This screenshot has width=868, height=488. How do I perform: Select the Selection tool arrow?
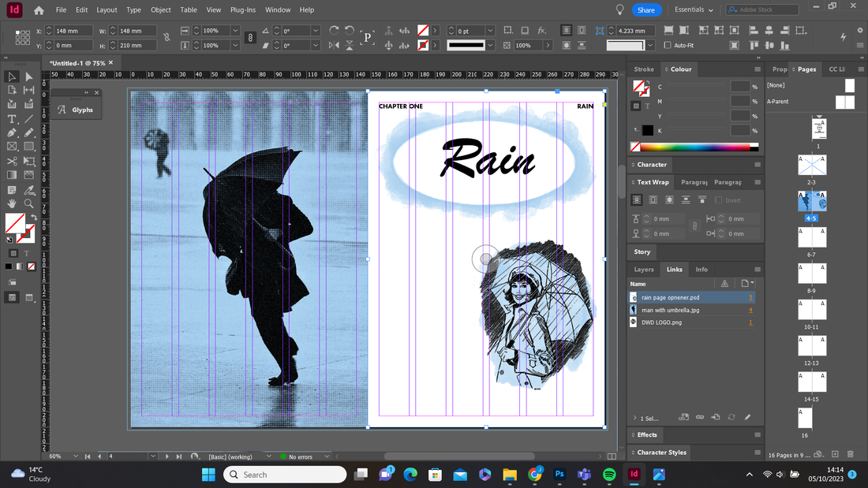coord(12,77)
